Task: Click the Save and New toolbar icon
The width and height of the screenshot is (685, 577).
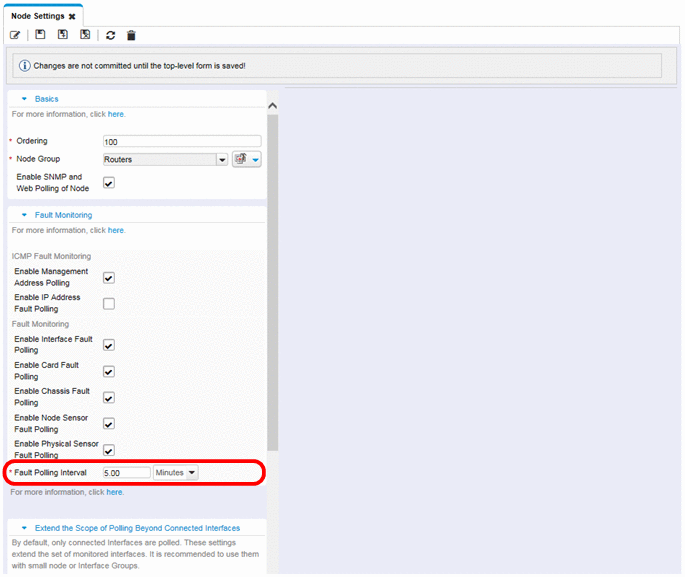Action: (63, 35)
